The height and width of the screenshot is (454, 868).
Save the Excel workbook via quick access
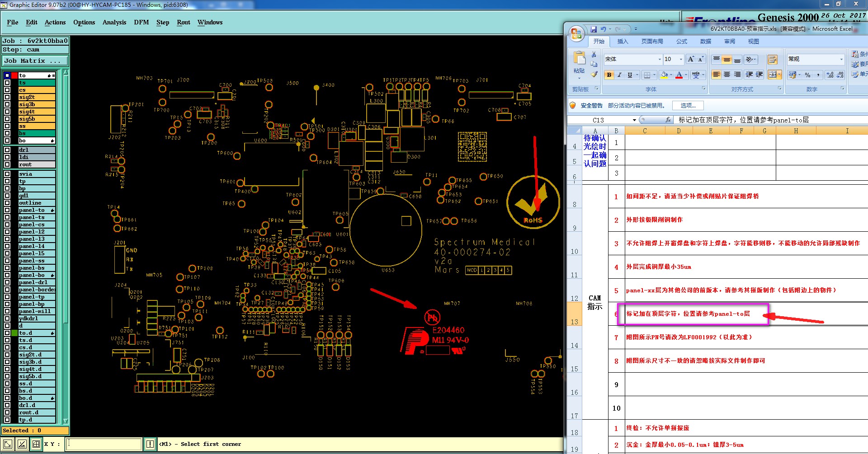[x=594, y=29]
